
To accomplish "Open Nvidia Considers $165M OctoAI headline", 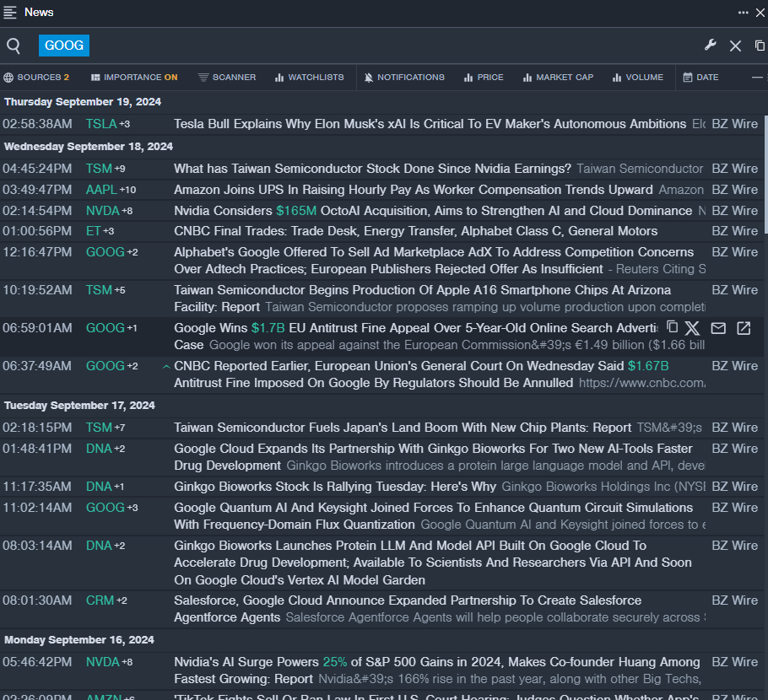I will (433, 211).
